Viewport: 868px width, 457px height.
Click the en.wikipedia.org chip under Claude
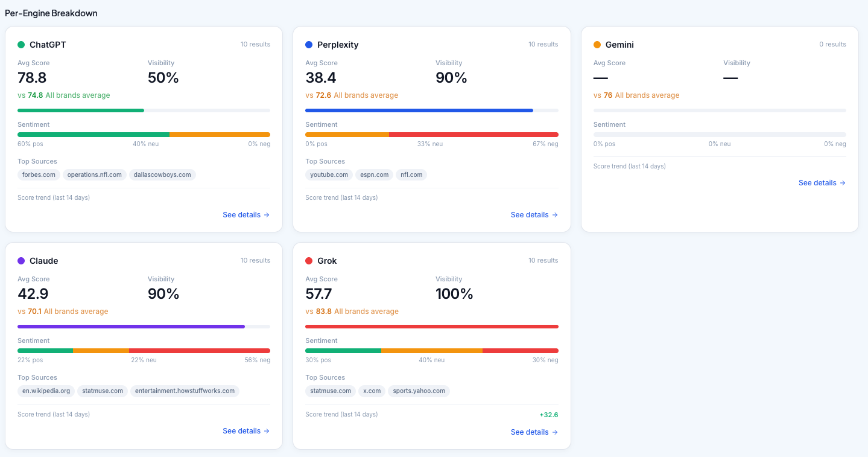[x=46, y=391]
